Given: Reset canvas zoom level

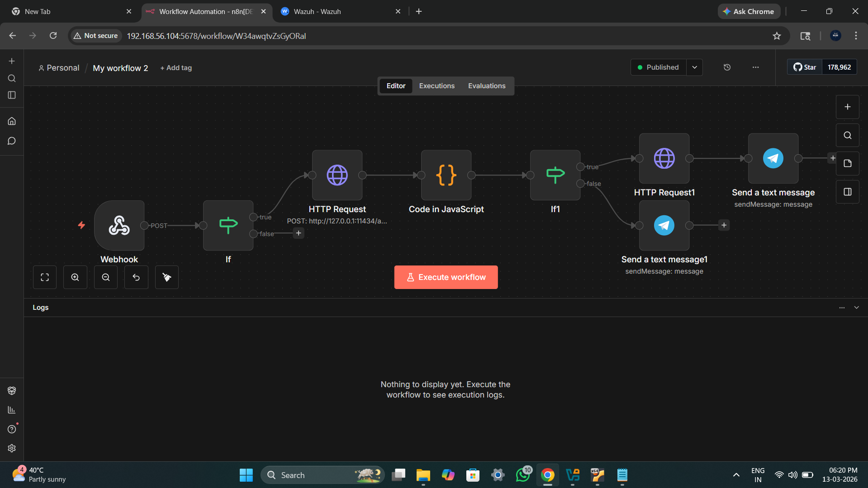Looking at the screenshot, I should [136, 277].
